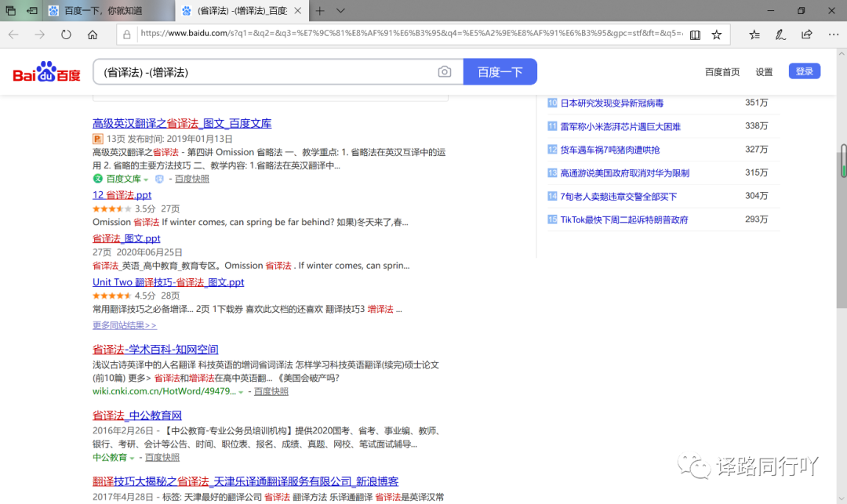The width and height of the screenshot is (847, 504).
Task: Set these tabs aside icon
Action: click(x=32, y=11)
